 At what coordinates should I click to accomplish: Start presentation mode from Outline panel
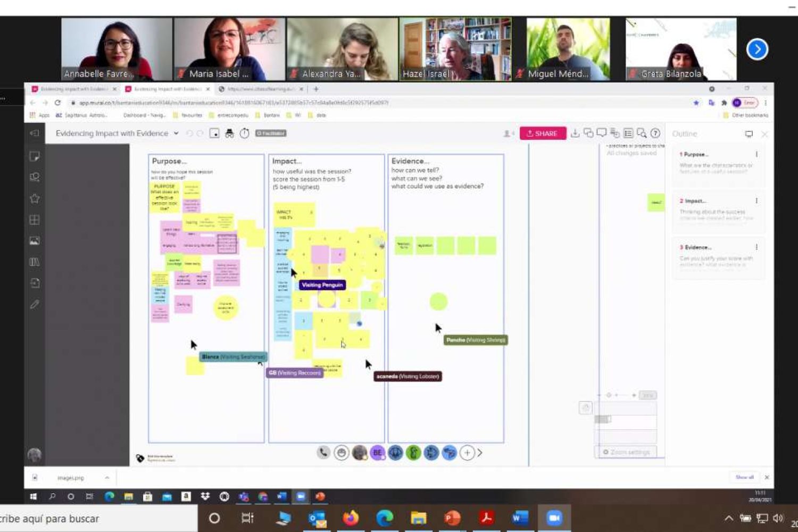(x=749, y=135)
